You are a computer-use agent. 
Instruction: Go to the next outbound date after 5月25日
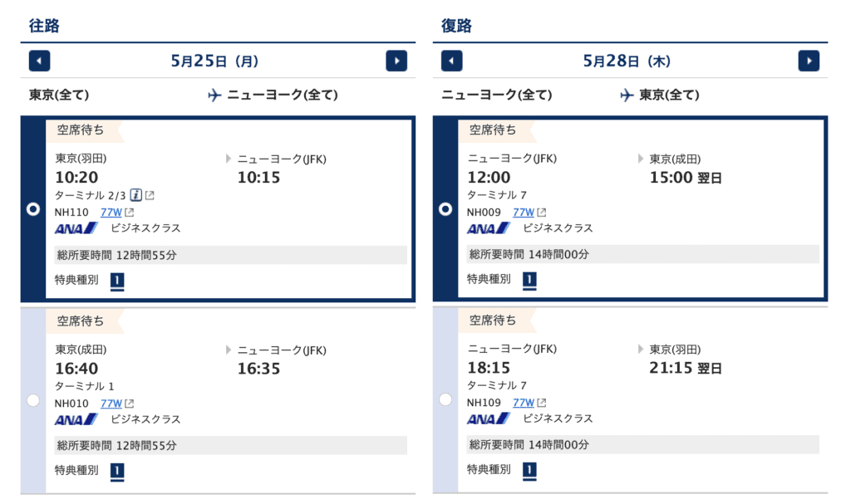[396, 61]
